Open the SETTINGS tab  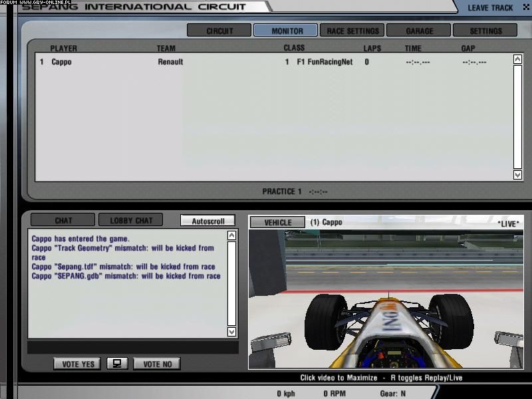[485, 31]
